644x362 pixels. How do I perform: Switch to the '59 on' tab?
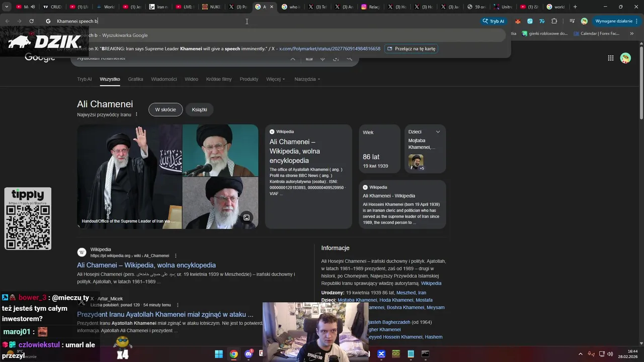point(476,7)
